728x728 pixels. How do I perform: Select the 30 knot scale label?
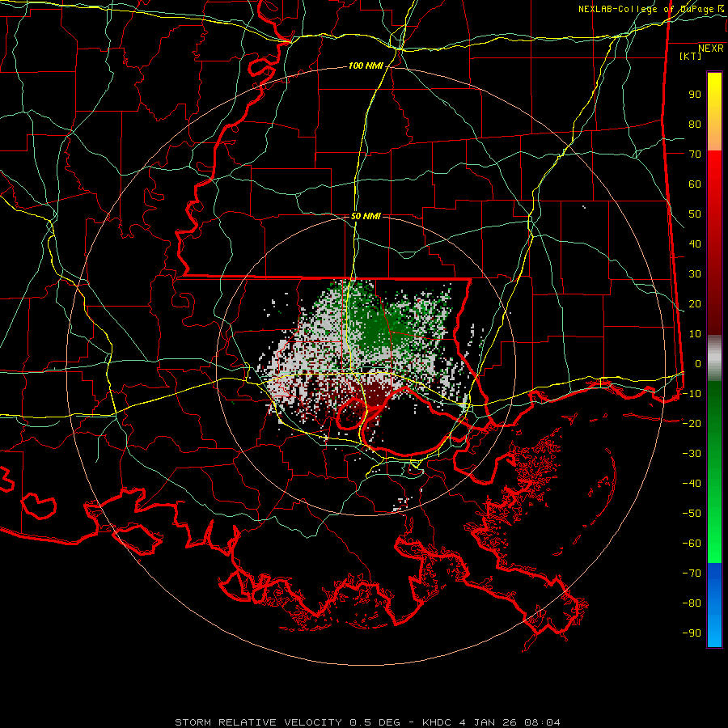pyautogui.click(x=695, y=274)
